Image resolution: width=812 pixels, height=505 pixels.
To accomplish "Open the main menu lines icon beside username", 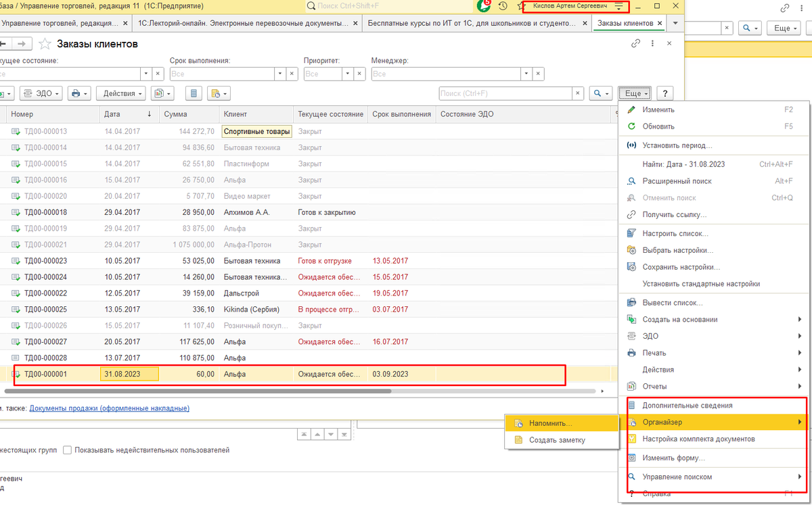I will [x=619, y=6].
